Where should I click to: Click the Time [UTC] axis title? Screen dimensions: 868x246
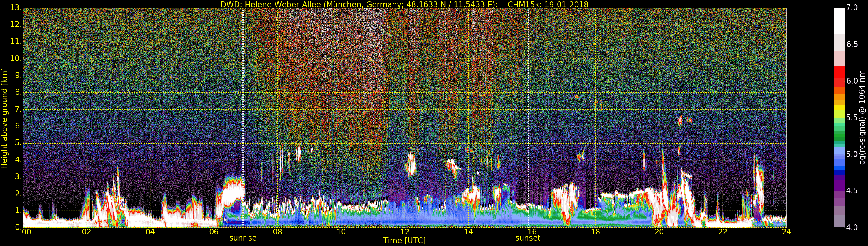click(404, 241)
